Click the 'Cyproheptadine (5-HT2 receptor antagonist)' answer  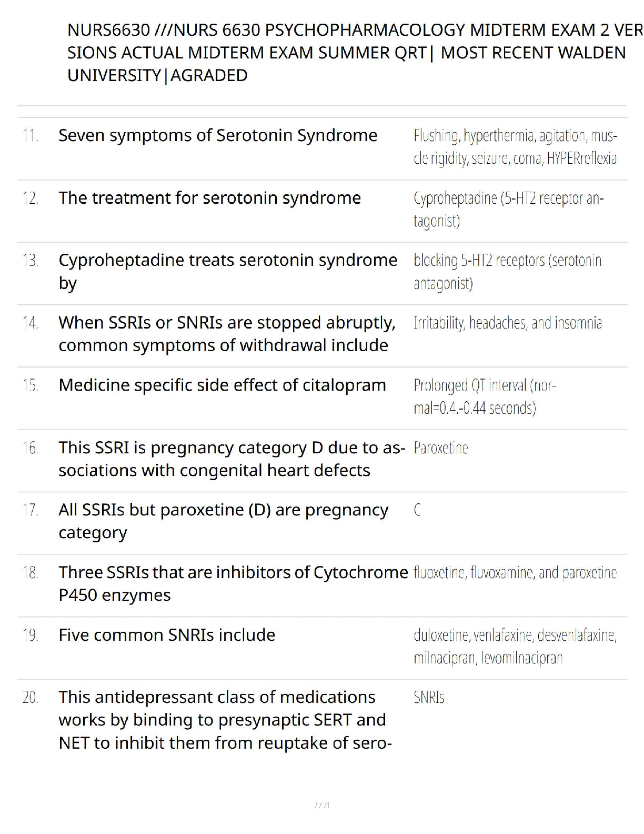508,209
